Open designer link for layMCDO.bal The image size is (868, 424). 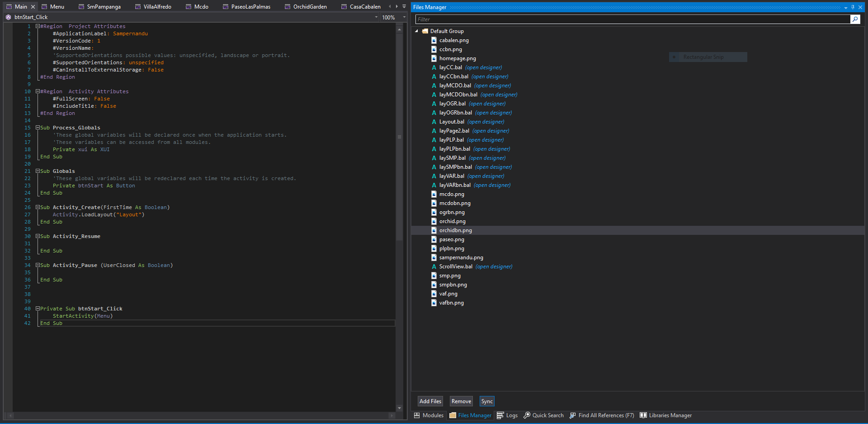coord(492,86)
